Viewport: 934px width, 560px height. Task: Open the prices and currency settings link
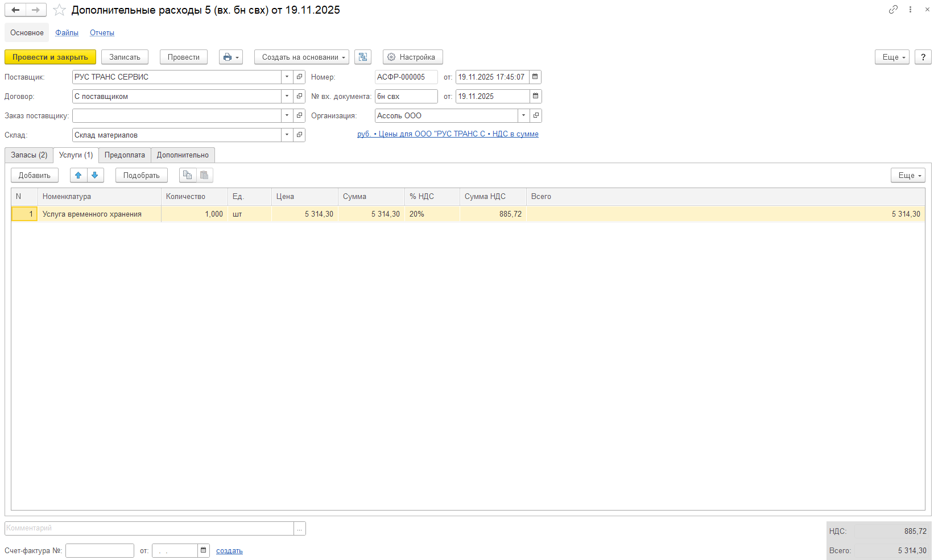pyautogui.click(x=447, y=134)
